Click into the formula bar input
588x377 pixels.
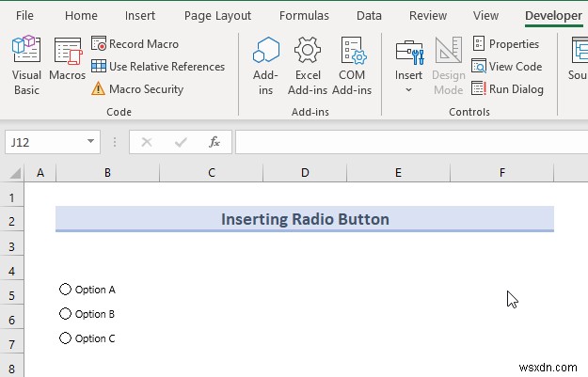pos(411,142)
